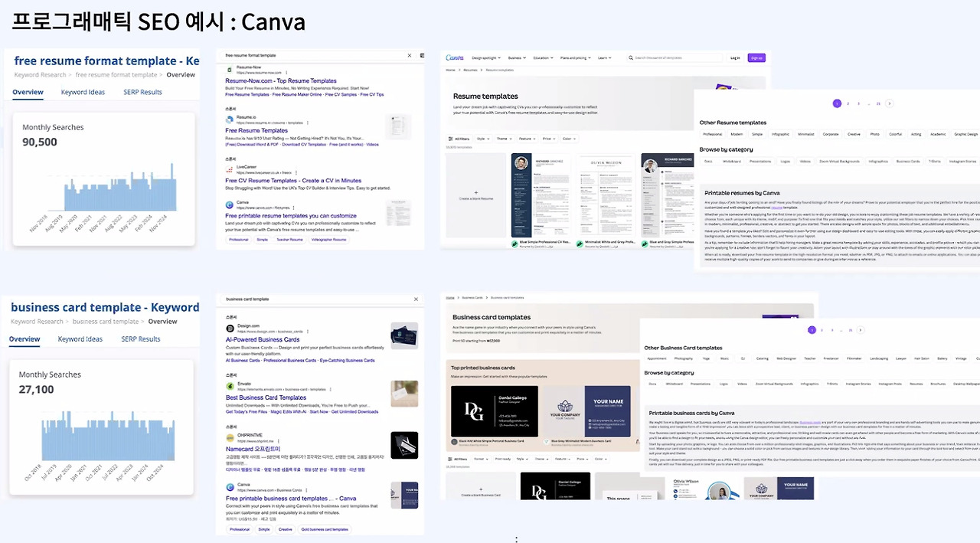Expand the Business menu in Canva navigation
Screen dimensions: 980x543
tap(517, 57)
